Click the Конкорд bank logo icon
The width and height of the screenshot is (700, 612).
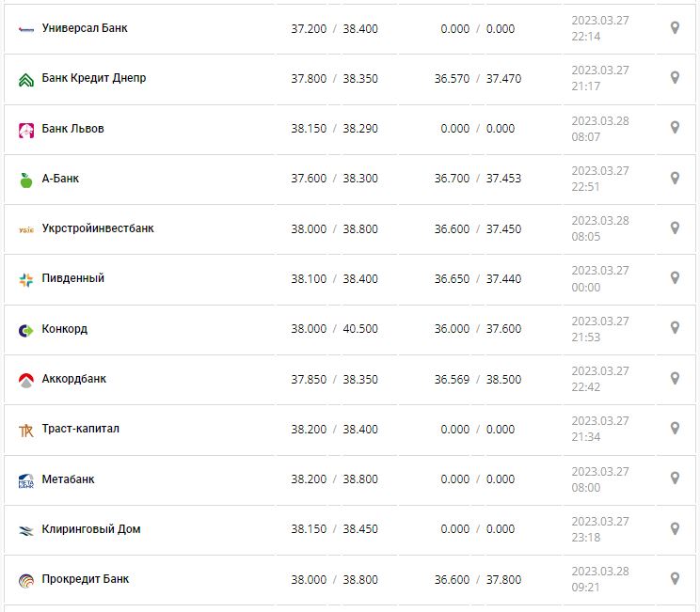pos(26,330)
